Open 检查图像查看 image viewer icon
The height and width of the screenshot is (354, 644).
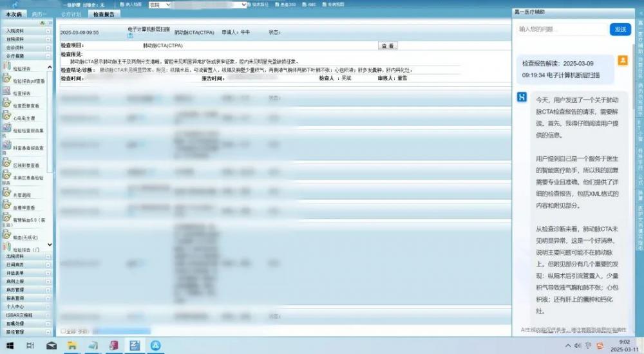[7, 103]
